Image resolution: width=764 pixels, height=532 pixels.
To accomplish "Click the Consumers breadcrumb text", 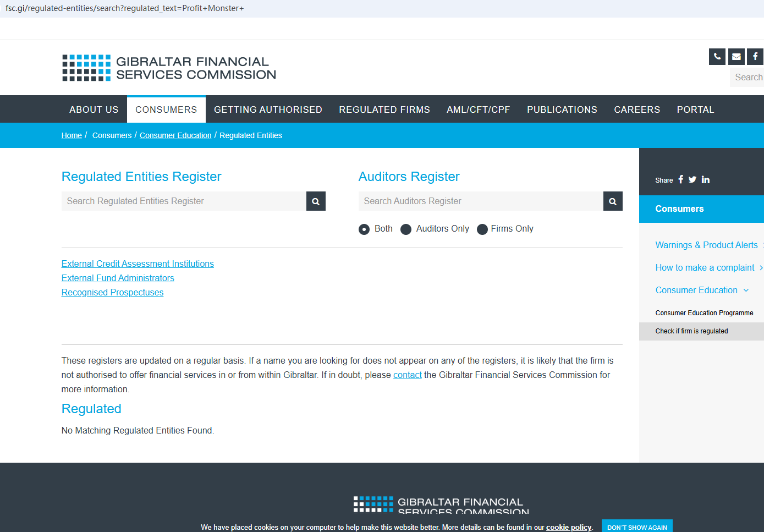I will point(112,135).
